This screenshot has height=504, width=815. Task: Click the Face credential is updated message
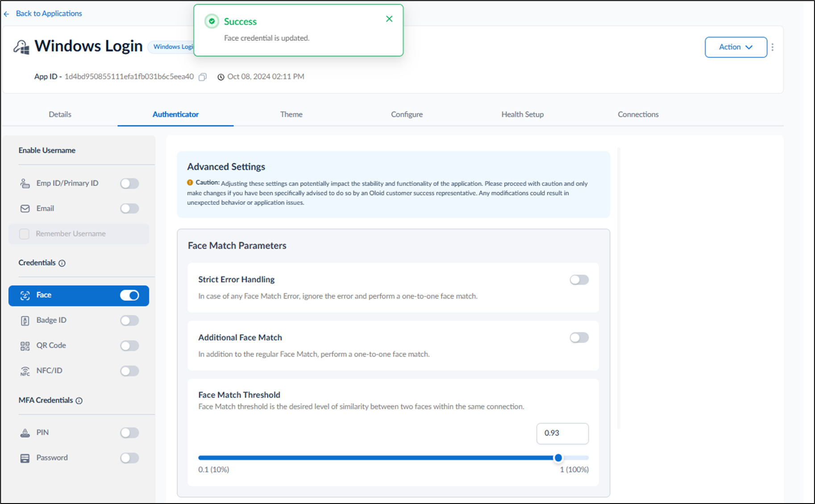click(x=266, y=38)
